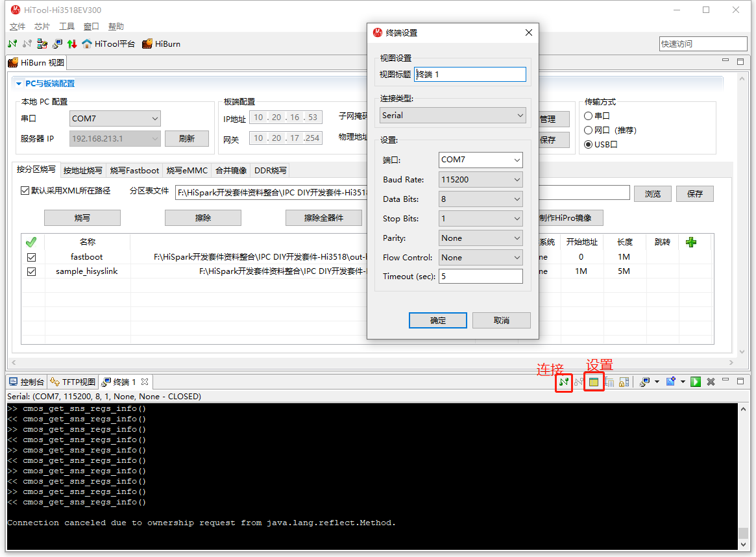Click the green and red transfer arrows icon

[72, 44]
